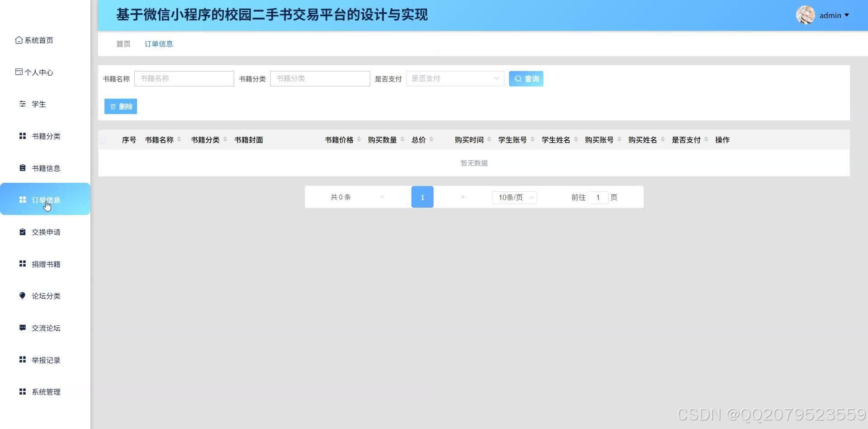Focus the 书籍名称 search input
The width and height of the screenshot is (868, 429).
coord(184,79)
